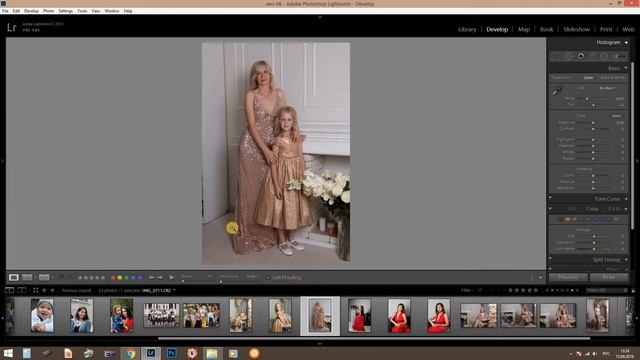The height and width of the screenshot is (360, 640).
Task: Open grid view icon in filmstrip header
Action: (x=36, y=290)
